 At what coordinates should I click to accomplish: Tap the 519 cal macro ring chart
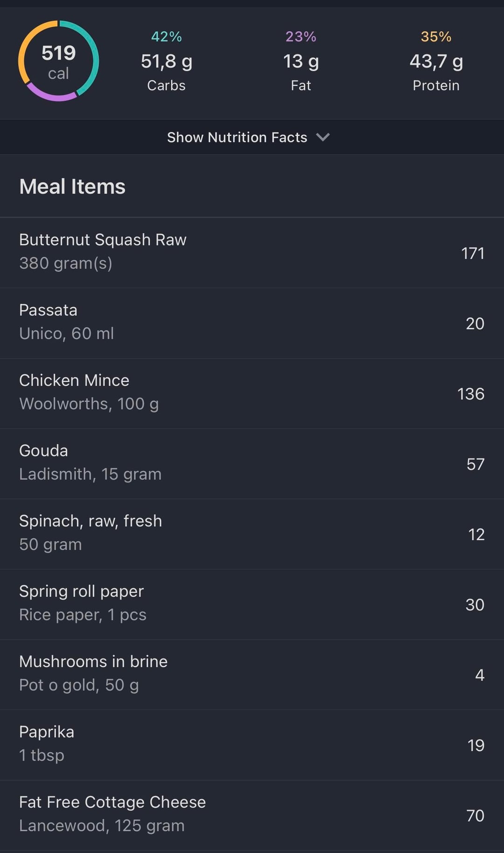[x=58, y=61]
